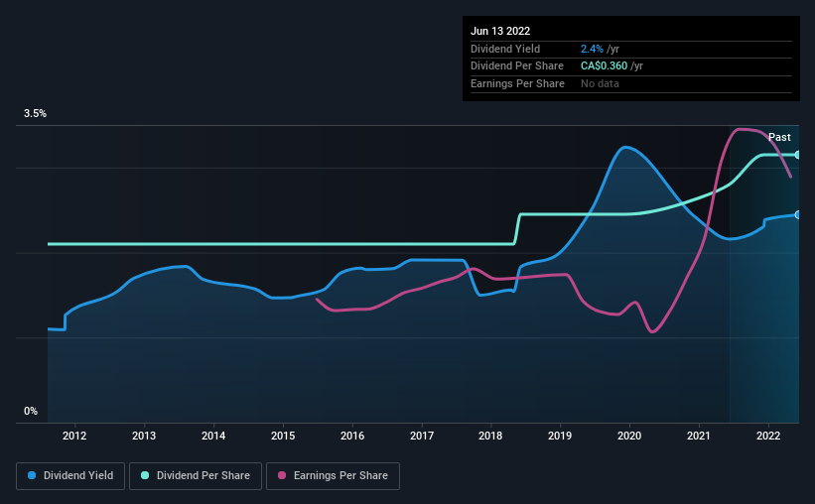Image resolution: width=815 pixels, height=504 pixels.
Task: Click the 0% y-axis label
Action: [x=31, y=411]
